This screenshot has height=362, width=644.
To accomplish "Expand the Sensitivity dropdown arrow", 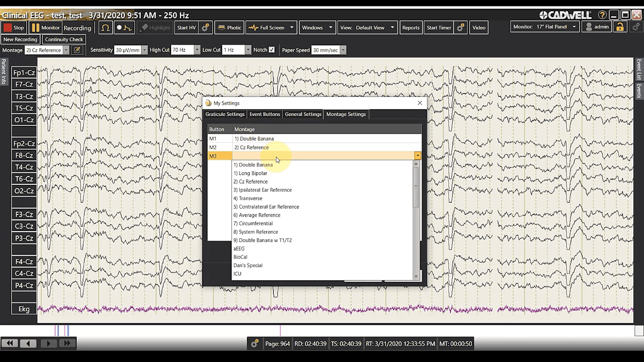I will click(144, 50).
